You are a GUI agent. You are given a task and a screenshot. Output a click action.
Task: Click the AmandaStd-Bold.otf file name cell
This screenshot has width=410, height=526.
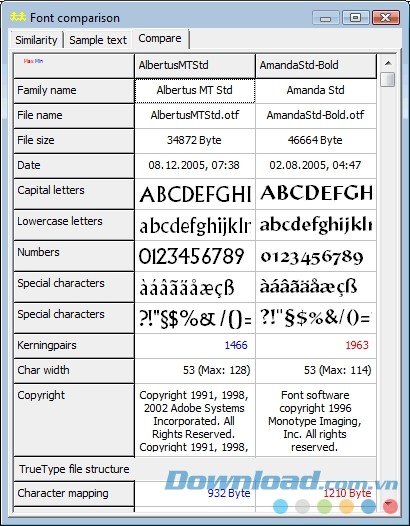pos(316,116)
